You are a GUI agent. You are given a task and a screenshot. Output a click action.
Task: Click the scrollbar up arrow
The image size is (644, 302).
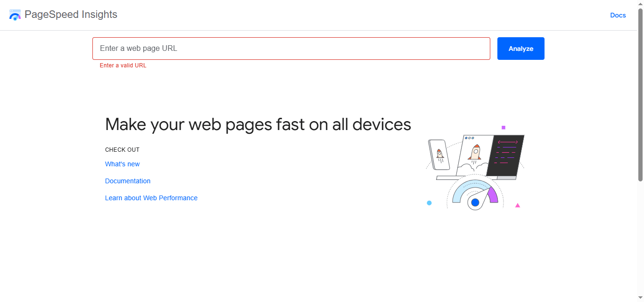640,3
